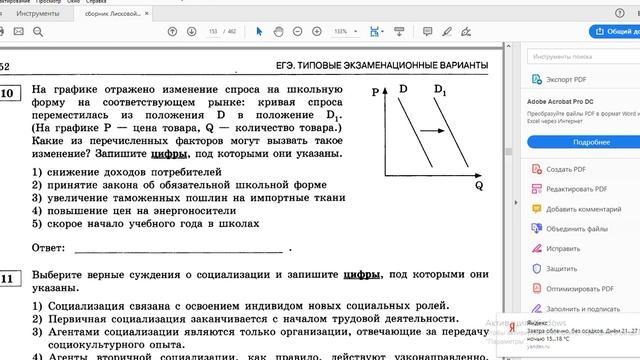
Task: Collapse the right tools pane arrow
Action: click(516, 202)
